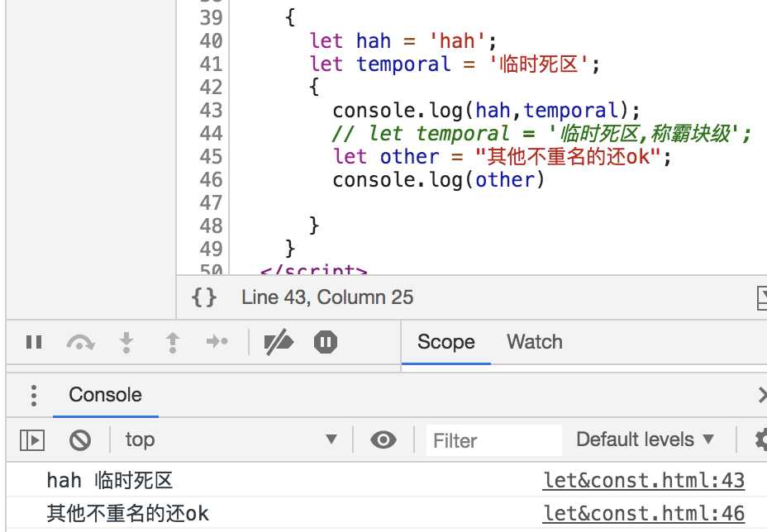The image size is (767, 532).
Task: Click 'console.log(other)' on line 46
Action: tap(438, 180)
